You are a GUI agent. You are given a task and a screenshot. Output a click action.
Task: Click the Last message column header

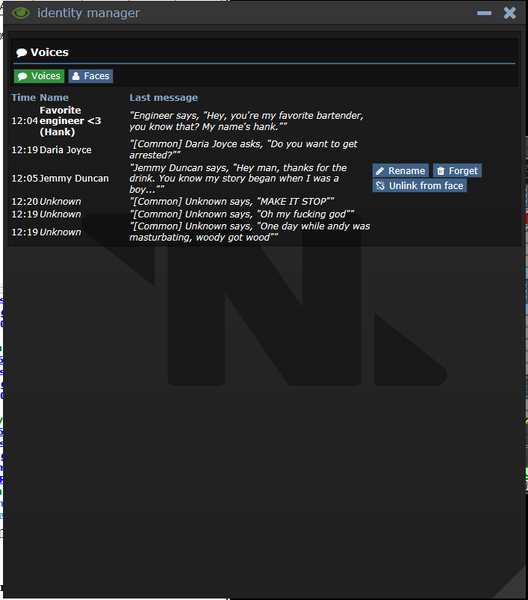pyautogui.click(x=164, y=98)
